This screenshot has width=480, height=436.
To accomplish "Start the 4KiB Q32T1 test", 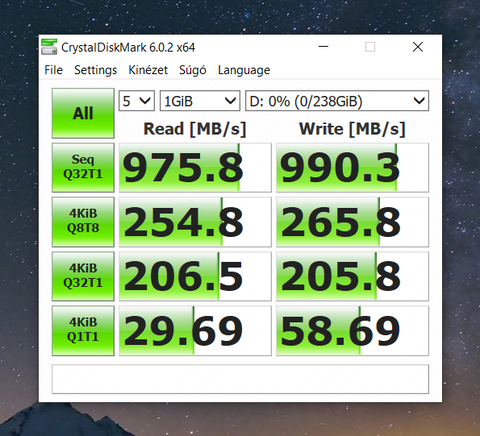I will tap(83, 276).
